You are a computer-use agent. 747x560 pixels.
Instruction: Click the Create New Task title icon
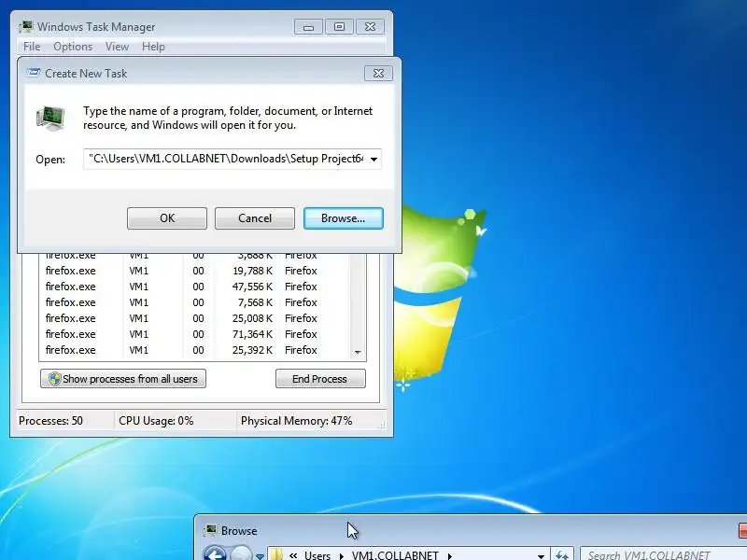point(34,73)
